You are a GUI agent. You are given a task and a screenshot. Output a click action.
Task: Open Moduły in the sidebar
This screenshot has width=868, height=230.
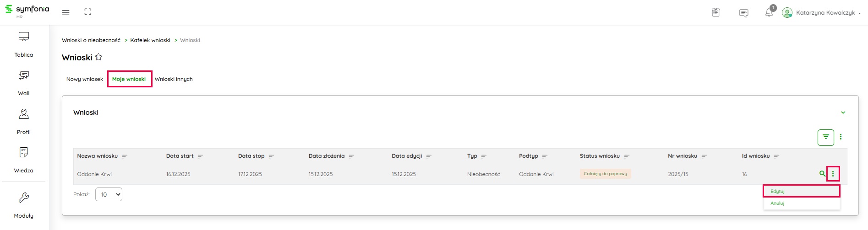24,205
